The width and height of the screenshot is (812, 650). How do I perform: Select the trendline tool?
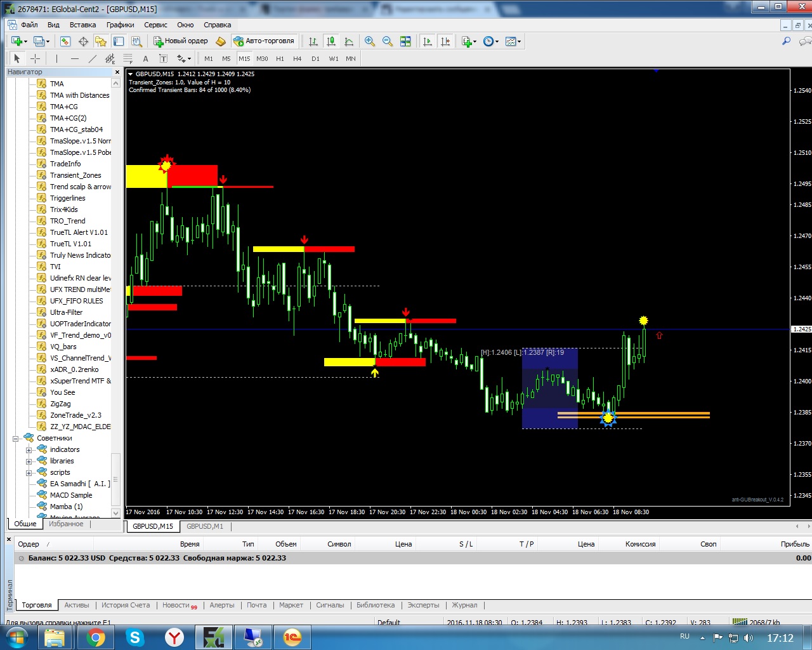93,58
